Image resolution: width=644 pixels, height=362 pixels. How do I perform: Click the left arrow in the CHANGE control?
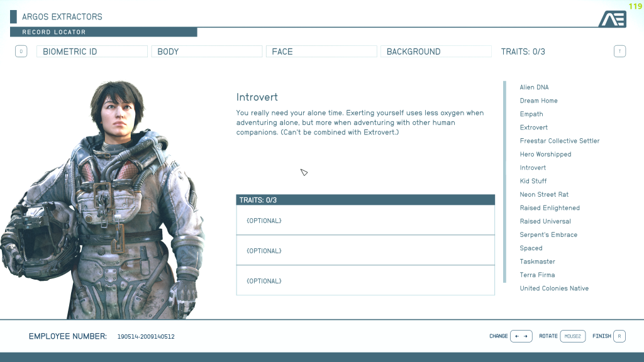(x=516, y=336)
